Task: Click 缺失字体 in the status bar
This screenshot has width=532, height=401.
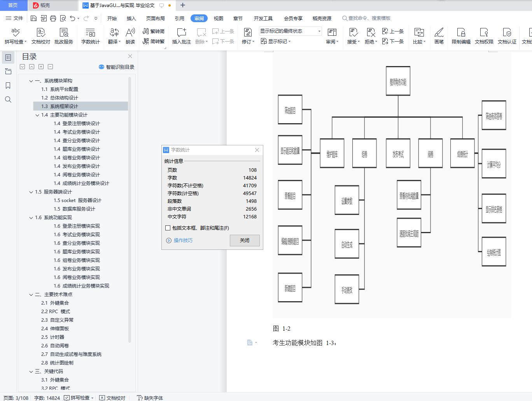Action: coord(150,398)
